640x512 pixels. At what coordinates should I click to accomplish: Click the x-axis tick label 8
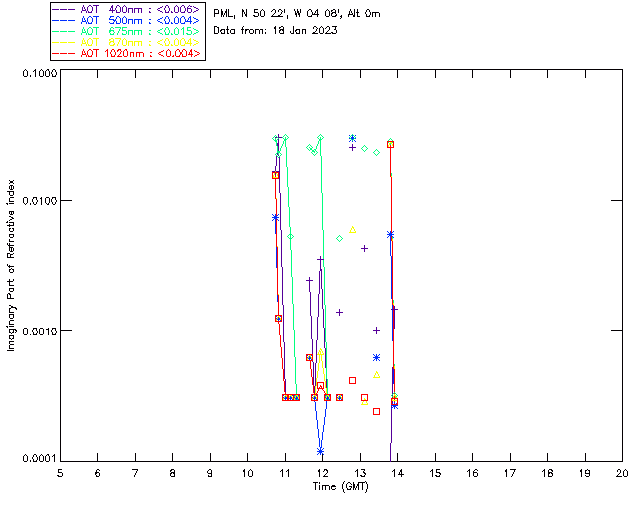click(x=173, y=474)
